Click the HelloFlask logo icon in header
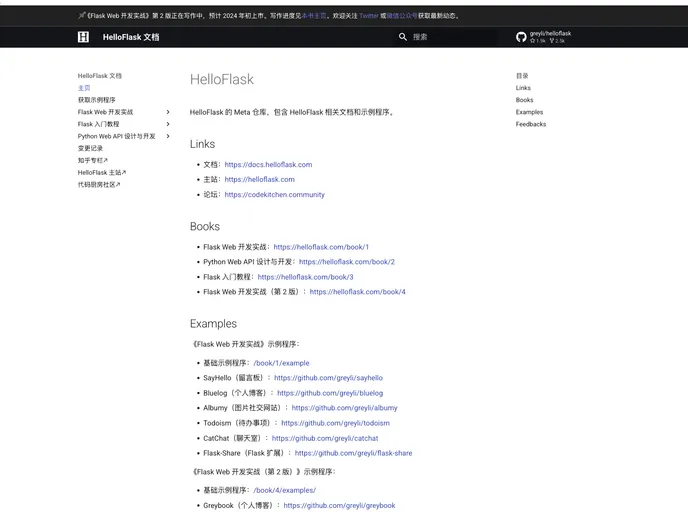The image size is (688, 512). (x=83, y=37)
